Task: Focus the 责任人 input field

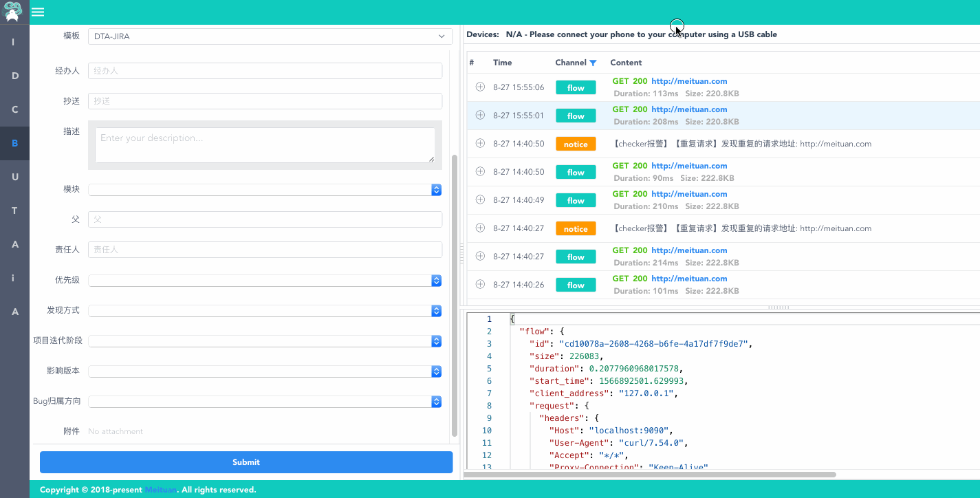Action: pyautogui.click(x=265, y=250)
